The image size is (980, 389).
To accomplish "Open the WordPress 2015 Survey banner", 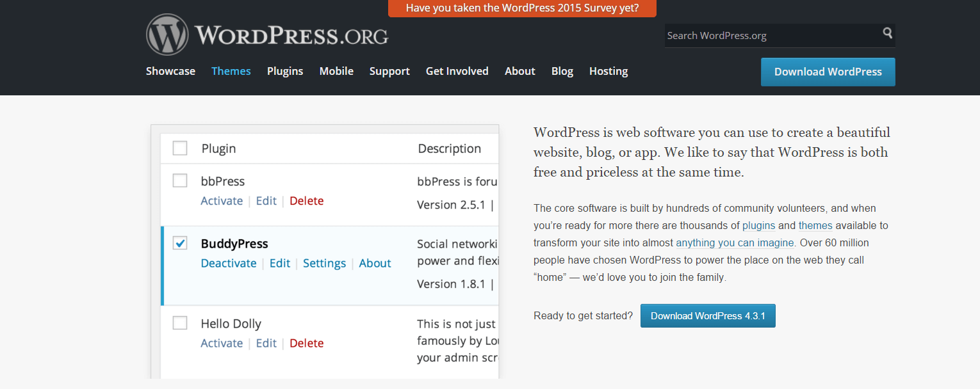I will (x=522, y=8).
